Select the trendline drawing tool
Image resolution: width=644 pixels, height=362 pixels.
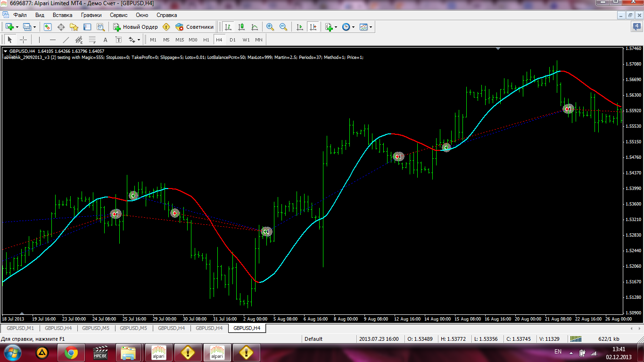point(66,40)
